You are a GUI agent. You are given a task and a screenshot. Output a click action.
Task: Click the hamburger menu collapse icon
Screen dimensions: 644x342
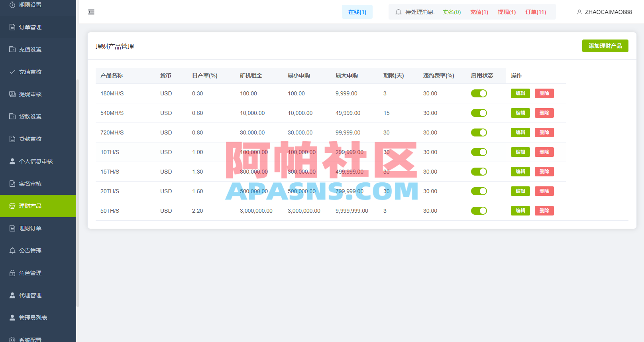pos(91,12)
